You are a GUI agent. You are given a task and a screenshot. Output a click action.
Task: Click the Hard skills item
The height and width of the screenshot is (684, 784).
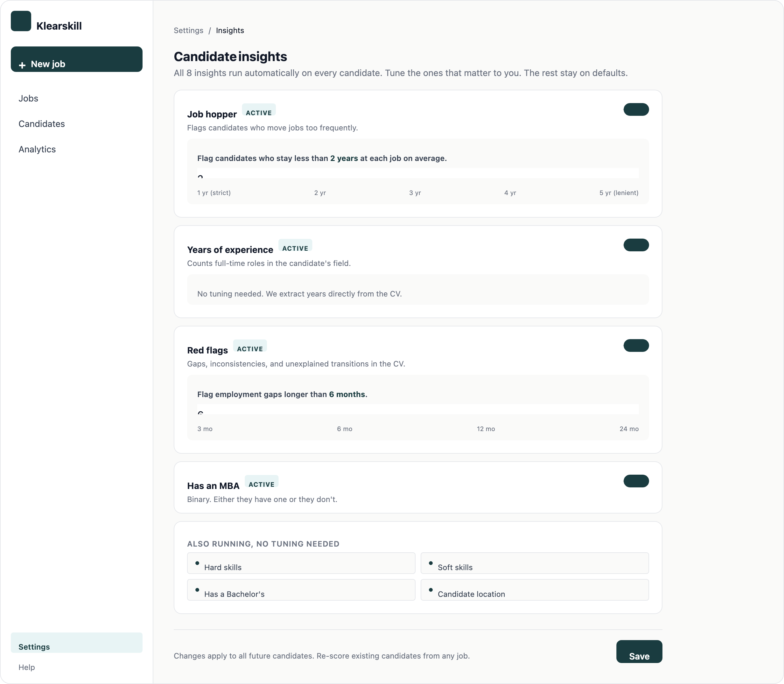coord(301,563)
